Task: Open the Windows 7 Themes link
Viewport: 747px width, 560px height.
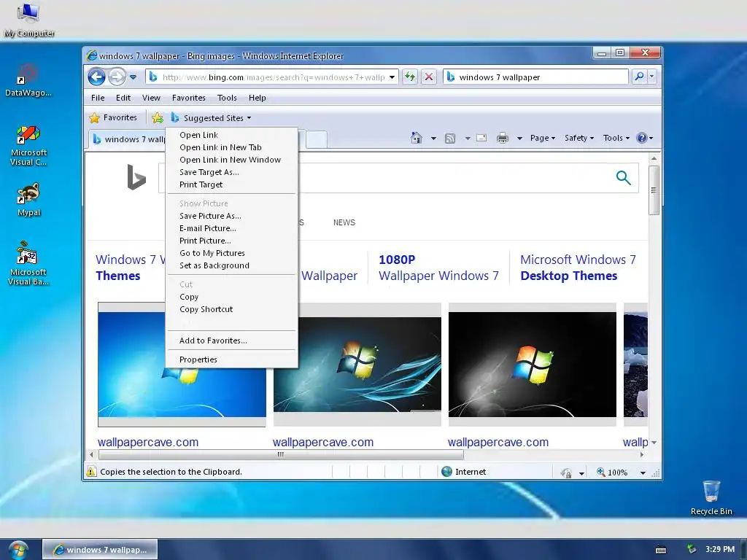Action: pos(130,268)
